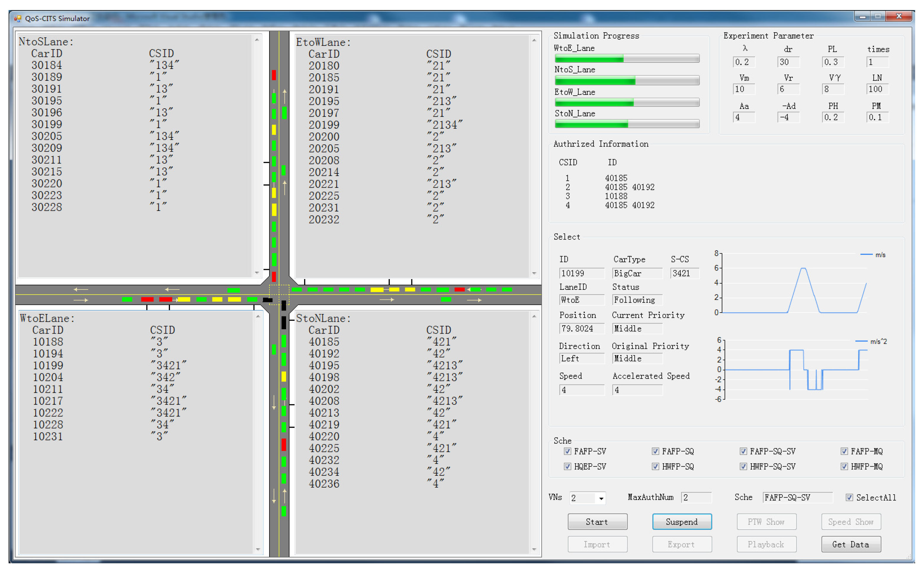This screenshot has height=571, width=924.
Task: Click the Start button
Action: pyautogui.click(x=597, y=522)
